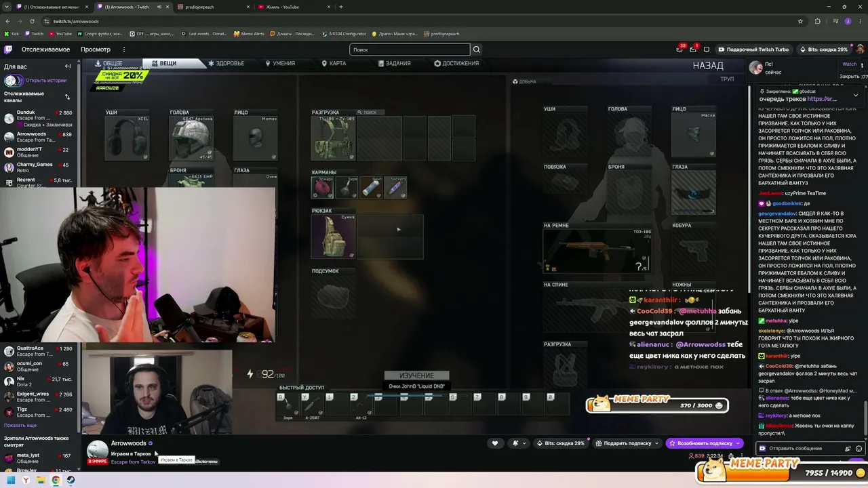The image size is (868, 488).
Task: Open the new tab plus button
Action: (341, 7)
